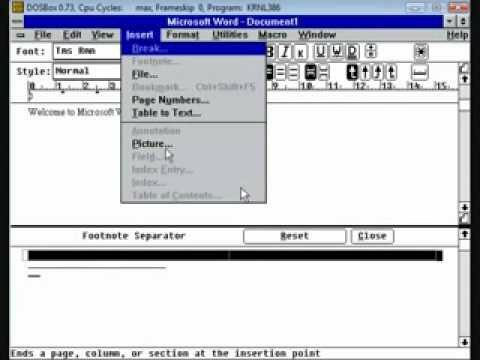Click the tab stop near ruler mark 1
The width and height of the screenshot is (480, 360).
(63, 91)
